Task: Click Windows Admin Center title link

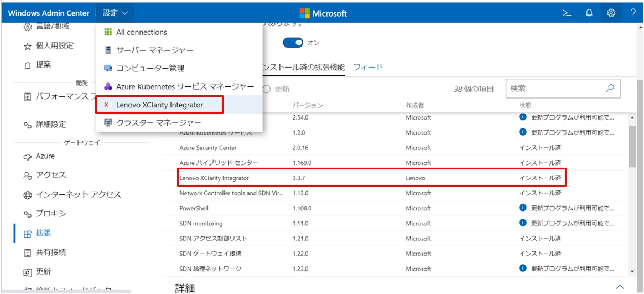Action: [48, 13]
